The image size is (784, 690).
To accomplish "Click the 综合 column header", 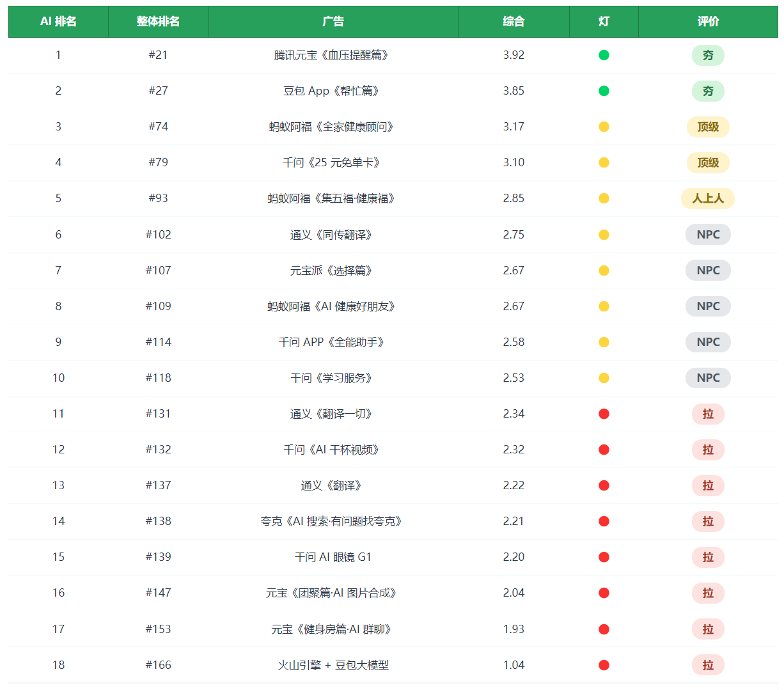I will (514, 22).
